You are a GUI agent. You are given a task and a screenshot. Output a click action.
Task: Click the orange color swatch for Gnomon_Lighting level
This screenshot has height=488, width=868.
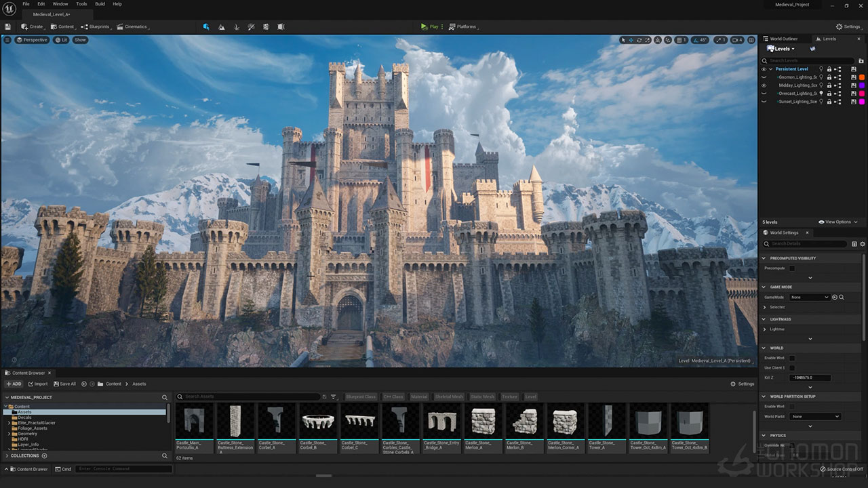tap(862, 77)
